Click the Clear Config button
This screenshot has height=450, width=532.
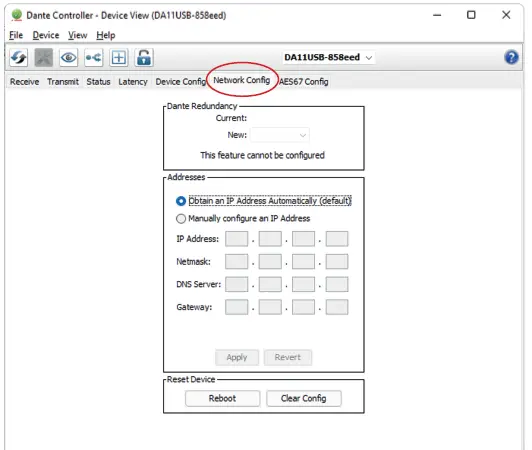tap(303, 398)
